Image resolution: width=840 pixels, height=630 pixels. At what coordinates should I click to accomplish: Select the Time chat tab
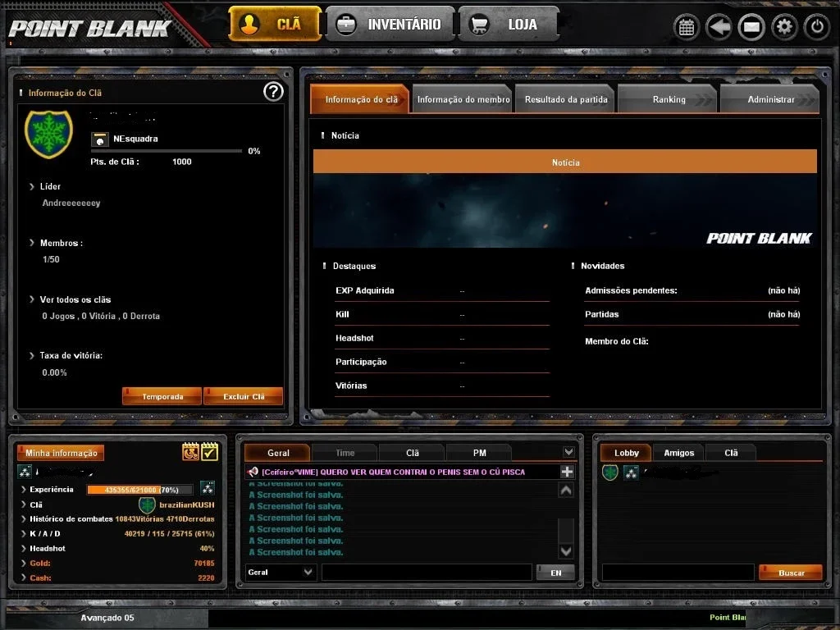tap(345, 453)
